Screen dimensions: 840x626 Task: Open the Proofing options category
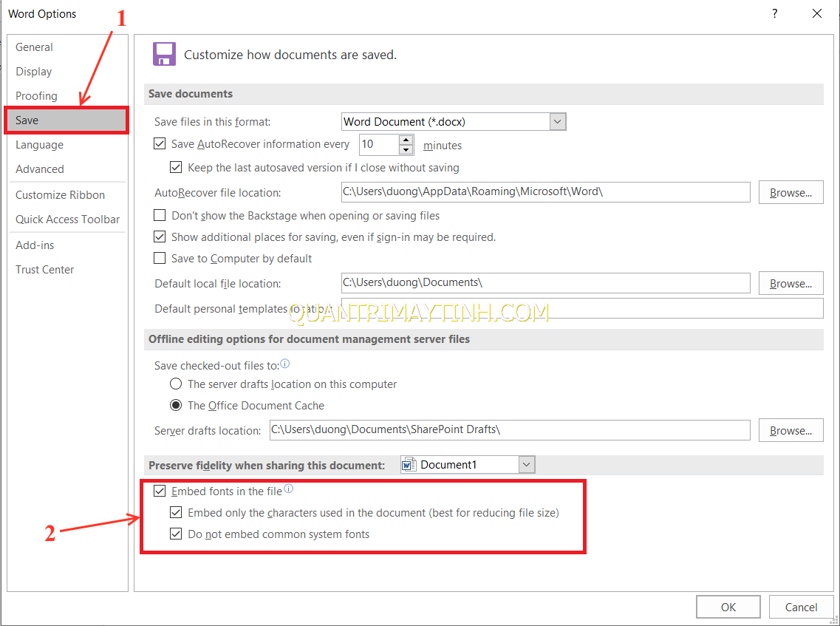click(67, 96)
